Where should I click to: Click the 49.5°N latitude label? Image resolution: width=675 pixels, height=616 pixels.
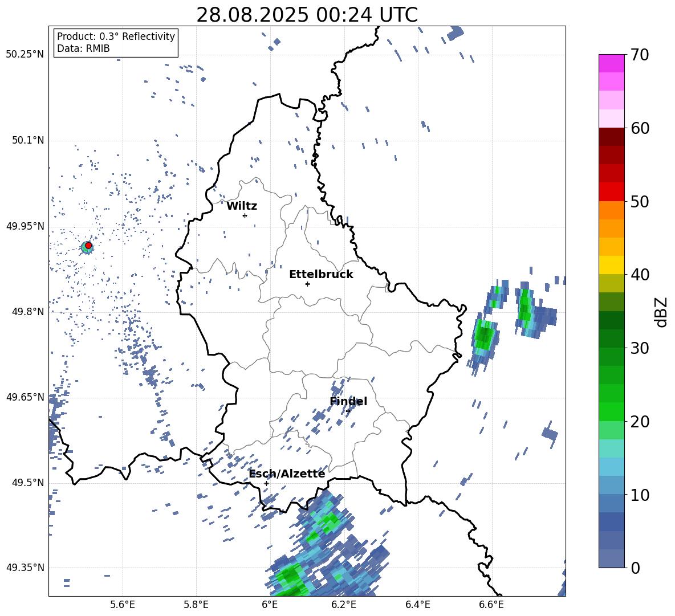pos(28,482)
